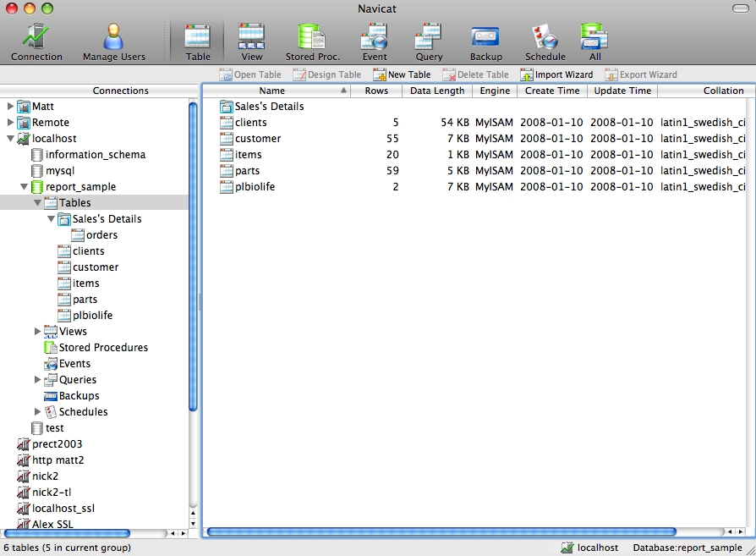The width and height of the screenshot is (756, 556).
Task: Click the New Table button
Action: [x=402, y=74]
